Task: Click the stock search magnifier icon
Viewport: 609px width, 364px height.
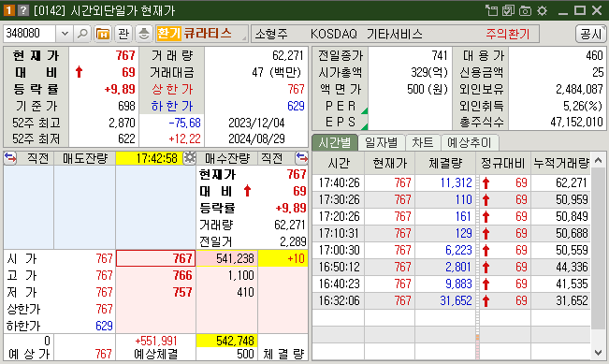Action: 82,34
